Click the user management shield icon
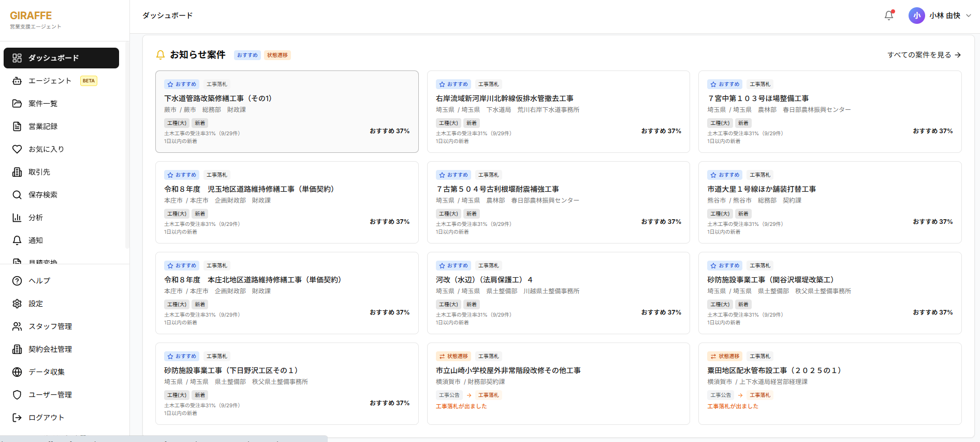The height and width of the screenshot is (442, 980). [17, 395]
